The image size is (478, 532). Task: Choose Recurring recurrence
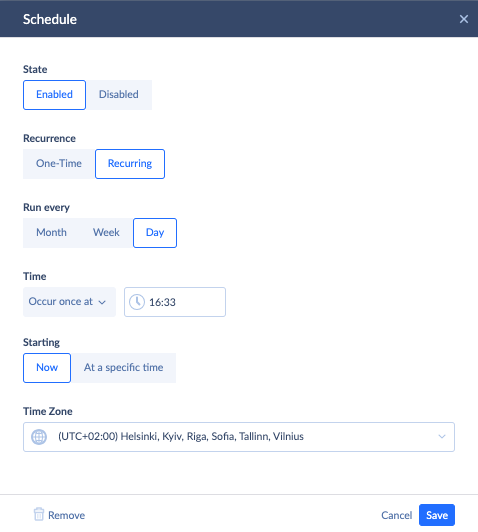(x=130, y=164)
